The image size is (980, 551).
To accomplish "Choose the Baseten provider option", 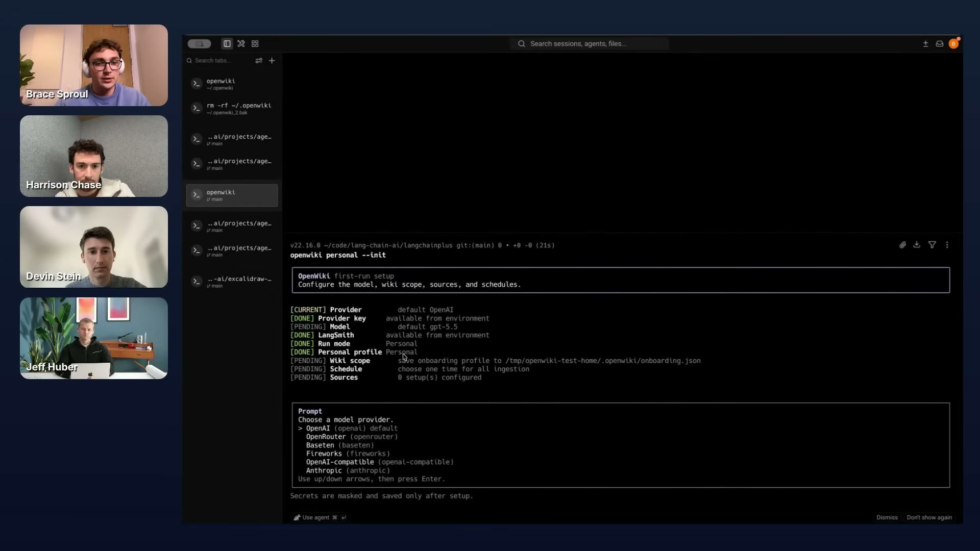I will [x=340, y=445].
